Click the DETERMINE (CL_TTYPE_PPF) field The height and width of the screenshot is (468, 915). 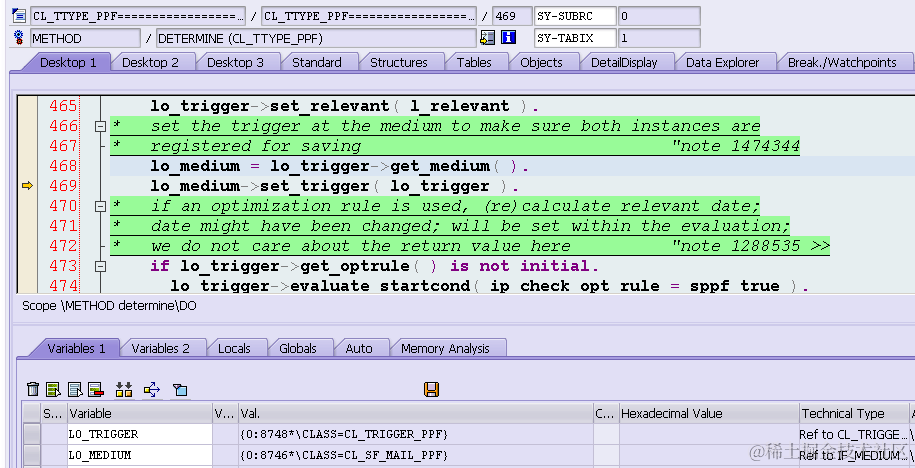[316, 39]
